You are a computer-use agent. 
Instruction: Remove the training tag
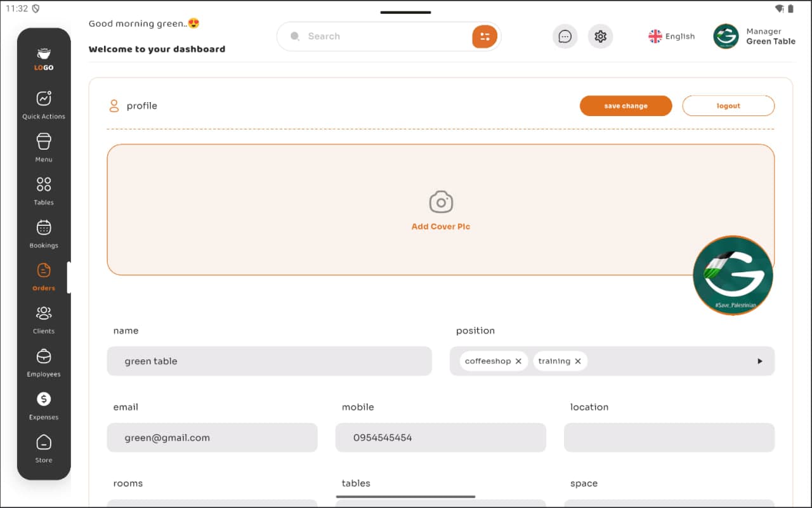coord(578,361)
